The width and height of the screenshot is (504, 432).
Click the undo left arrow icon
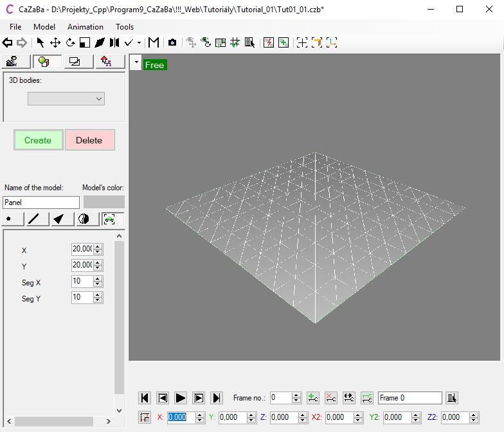tap(8, 42)
